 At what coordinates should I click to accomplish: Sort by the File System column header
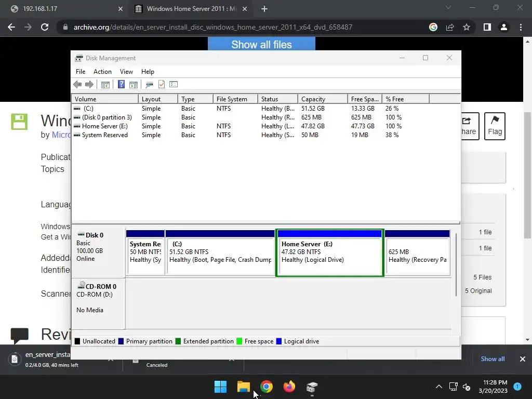point(235,99)
